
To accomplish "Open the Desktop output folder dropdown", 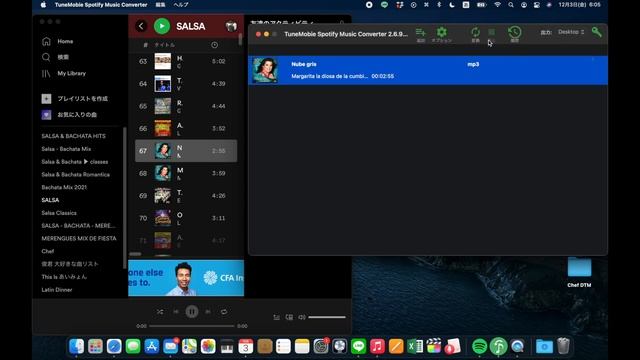I will tap(571, 32).
